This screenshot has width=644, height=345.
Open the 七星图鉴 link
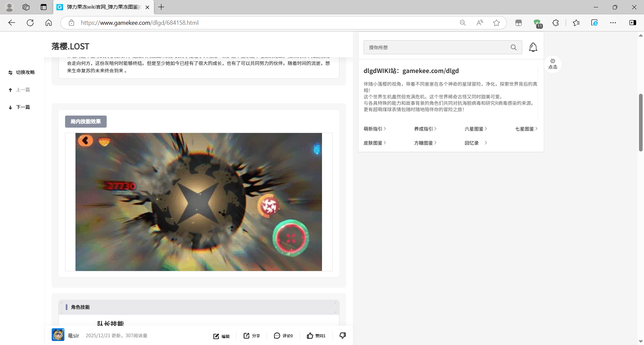pyautogui.click(x=526, y=129)
